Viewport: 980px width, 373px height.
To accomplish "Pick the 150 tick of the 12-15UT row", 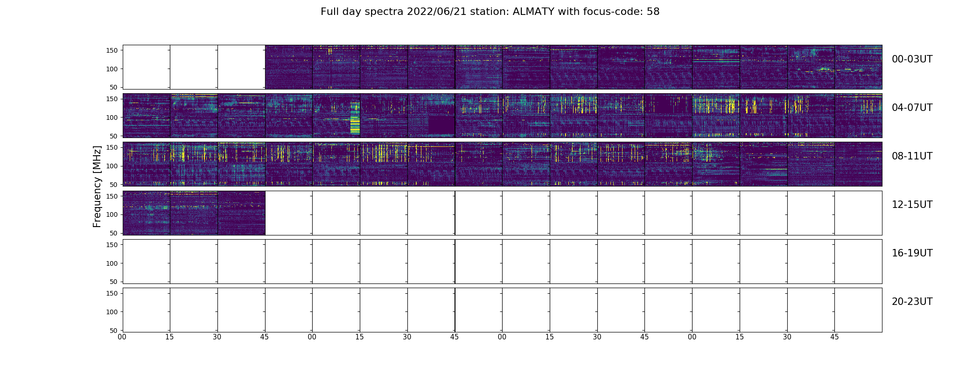I will [111, 196].
